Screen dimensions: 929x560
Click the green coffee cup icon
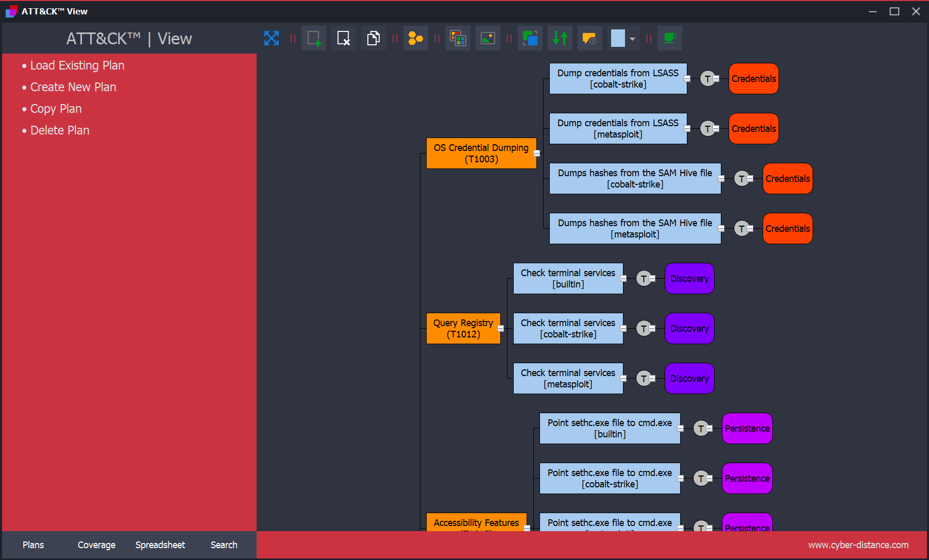click(x=670, y=38)
